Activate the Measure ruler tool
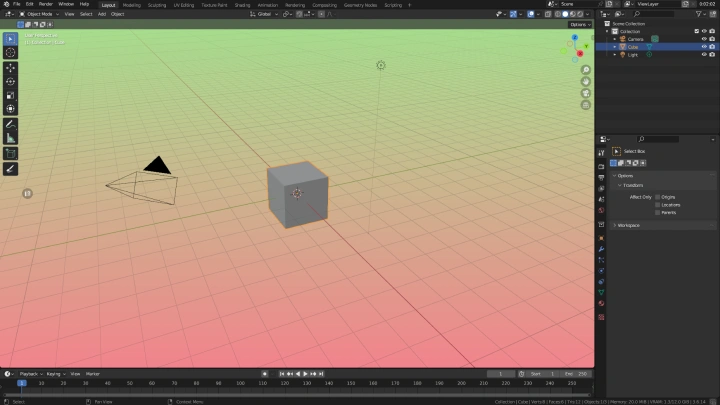Screen dimensions: 720x405 click(11, 137)
